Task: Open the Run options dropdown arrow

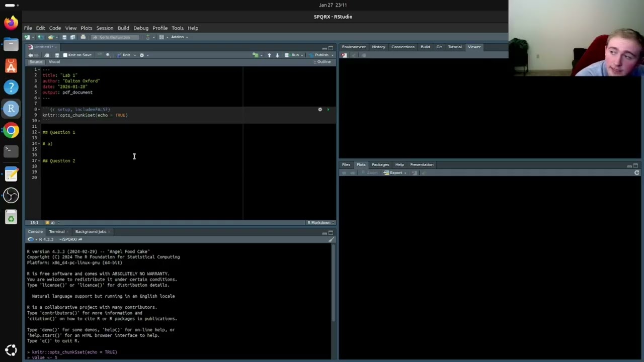Action: (x=302, y=55)
